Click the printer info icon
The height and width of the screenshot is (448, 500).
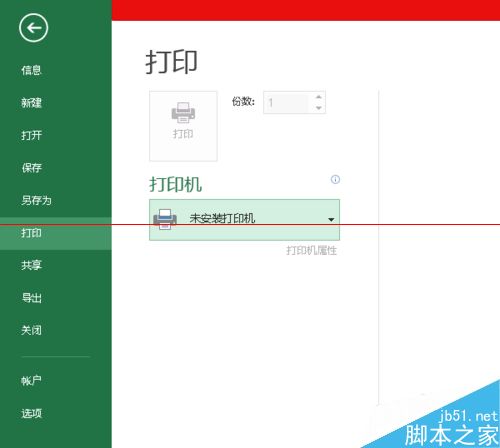(335, 179)
